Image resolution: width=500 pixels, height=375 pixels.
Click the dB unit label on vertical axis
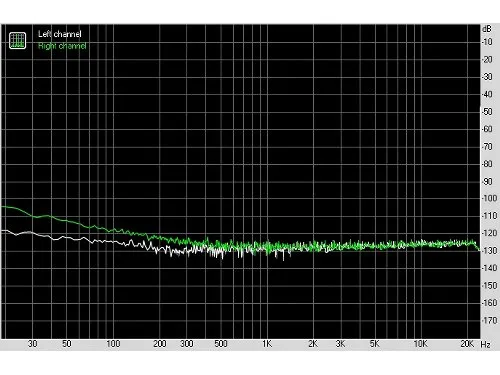(x=487, y=29)
